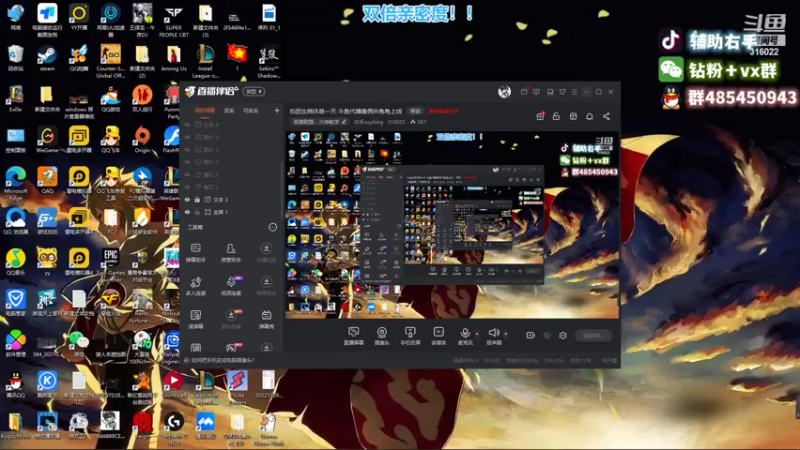The height and width of the screenshot is (450, 800).
Task: Click the download tool next to 房管助手
Action: 266,253
